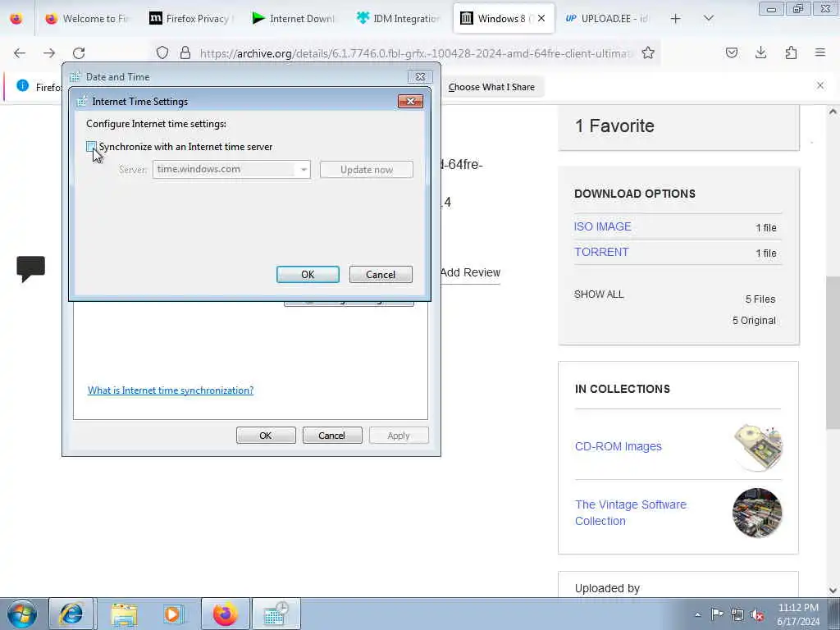Open Windows Explorer from taskbar
This screenshot has width=840, height=630.
[x=124, y=614]
